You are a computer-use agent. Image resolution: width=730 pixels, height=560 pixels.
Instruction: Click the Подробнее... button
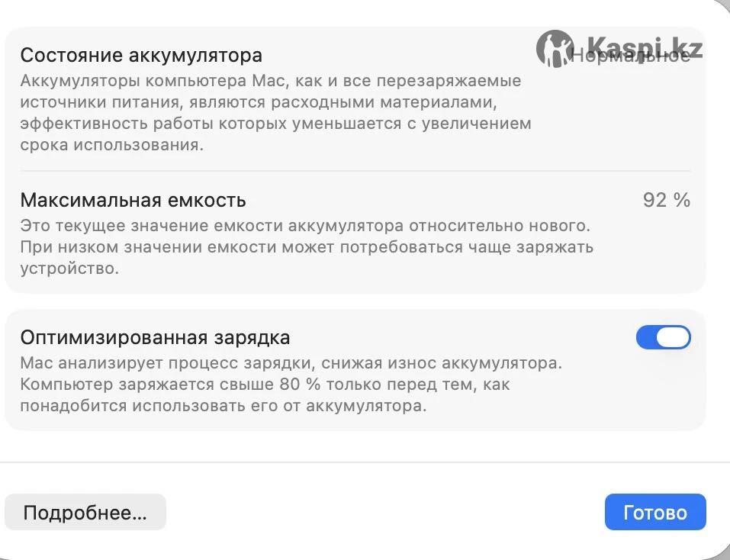tap(85, 513)
